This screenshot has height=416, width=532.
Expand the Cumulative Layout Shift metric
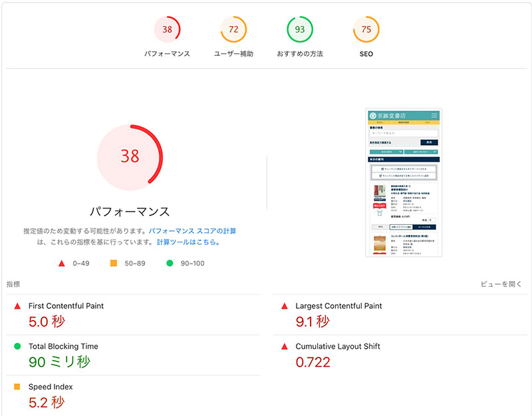point(400,355)
